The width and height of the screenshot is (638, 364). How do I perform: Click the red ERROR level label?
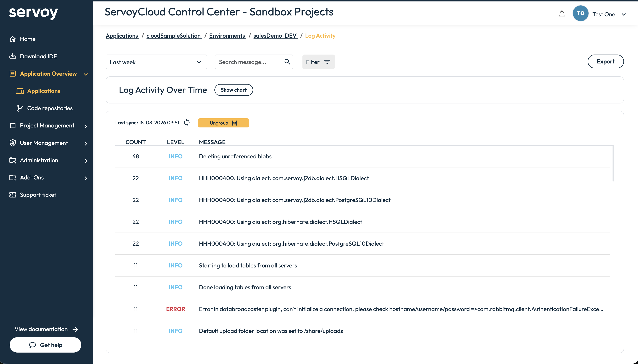click(176, 309)
